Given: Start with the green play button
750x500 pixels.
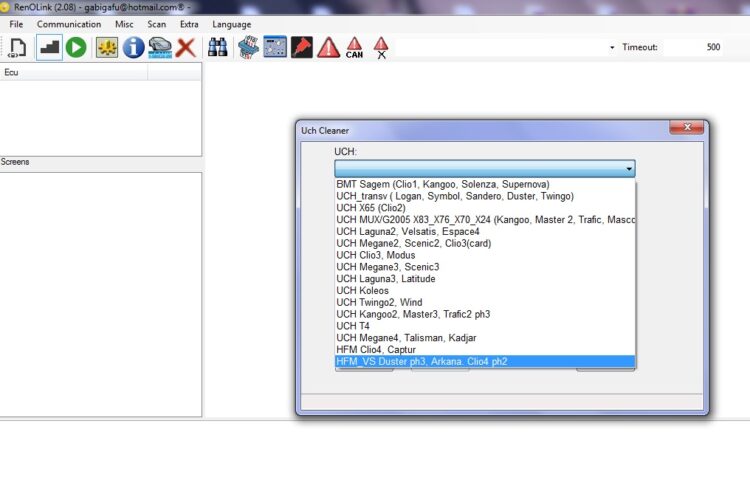Looking at the screenshot, I should click(76, 47).
